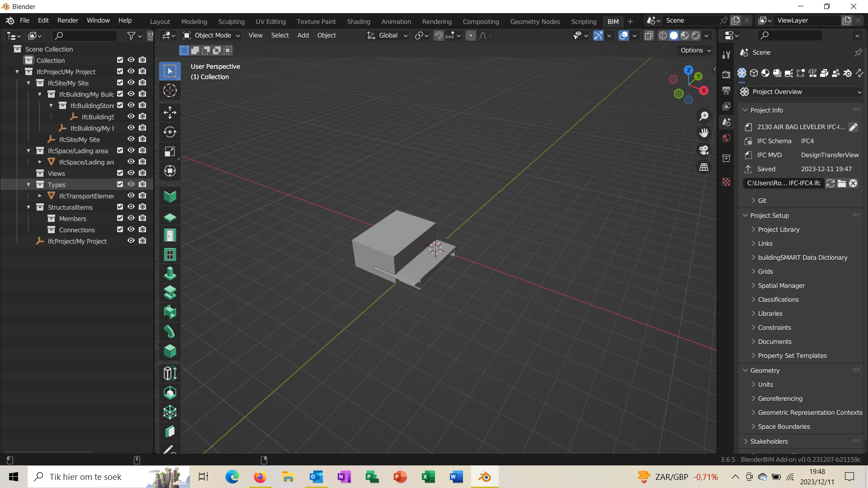Reload the IFC file refresh icon
The width and height of the screenshot is (868, 488).
coord(830,183)
